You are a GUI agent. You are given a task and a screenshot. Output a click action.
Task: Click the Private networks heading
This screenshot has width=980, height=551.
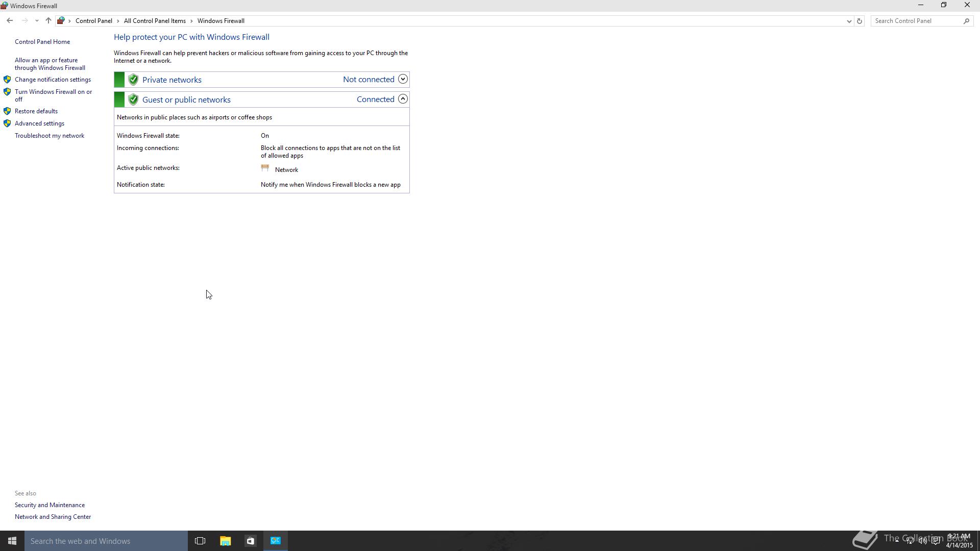pyautogui.click(x=172, y=80)
